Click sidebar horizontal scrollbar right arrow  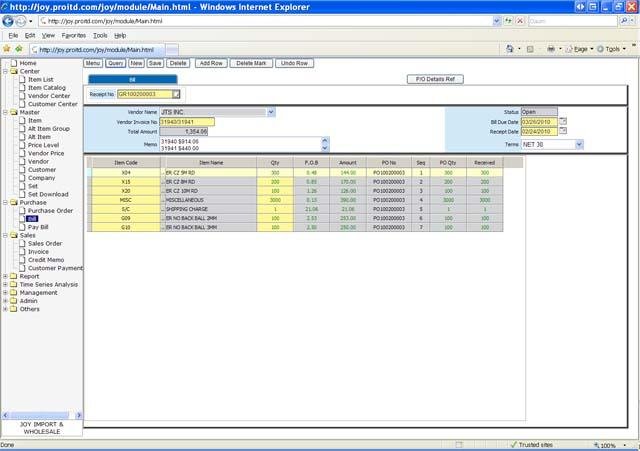tap(79, 415)
